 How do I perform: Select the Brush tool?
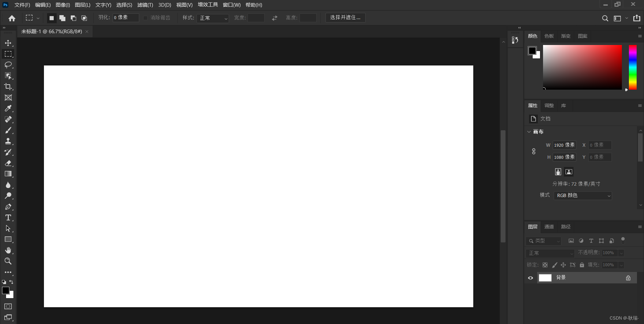pos(8,130)
